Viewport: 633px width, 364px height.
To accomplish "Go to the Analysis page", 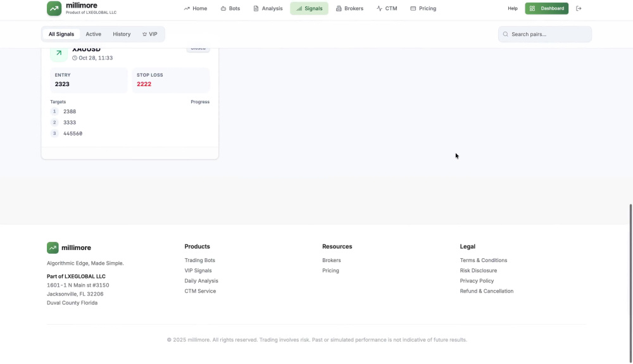I will coord(268,8).
